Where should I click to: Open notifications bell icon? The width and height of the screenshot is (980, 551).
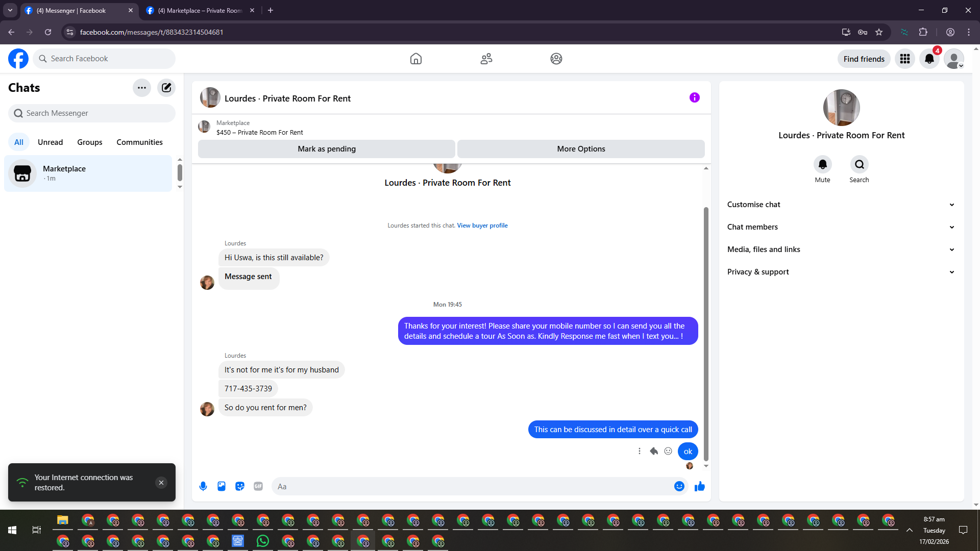pyautogui.click(x=929, y=59)
